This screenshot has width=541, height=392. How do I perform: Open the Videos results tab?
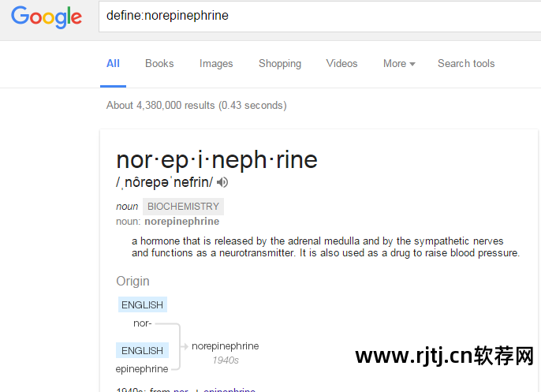tap(341, 63)
